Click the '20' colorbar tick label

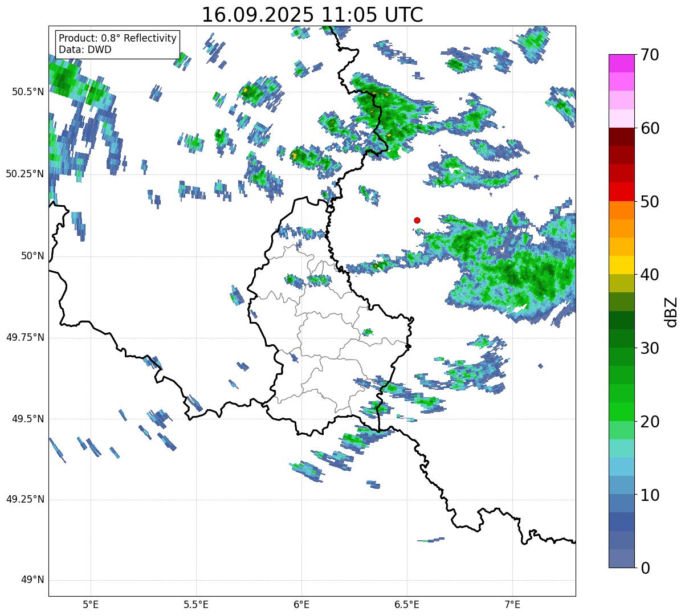[x=650, y=421]
